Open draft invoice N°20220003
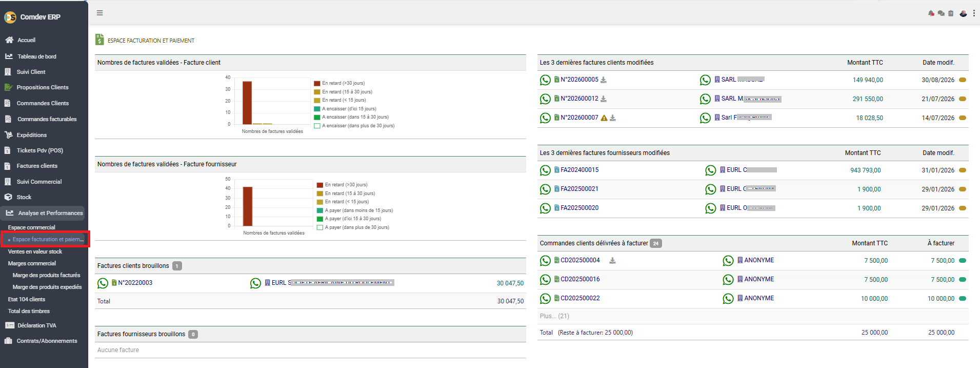Viewport: 980px width, 368px height. coord(135,283)
